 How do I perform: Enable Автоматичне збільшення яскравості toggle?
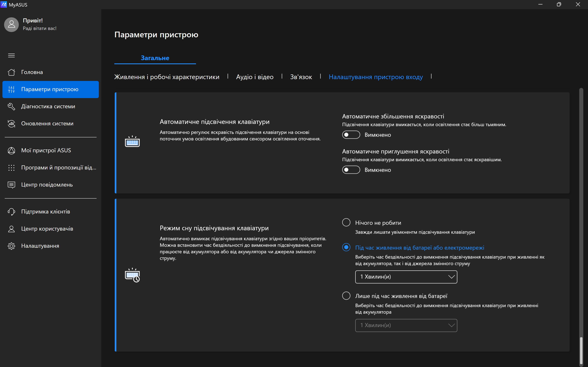click(x=351, y=135)
